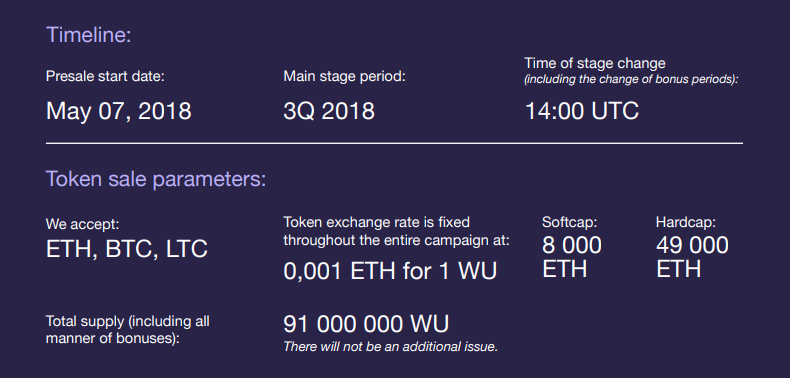This screenshot has height=378, width=790.
Task: Click the Time of stage change label
Action: [595, 64]
